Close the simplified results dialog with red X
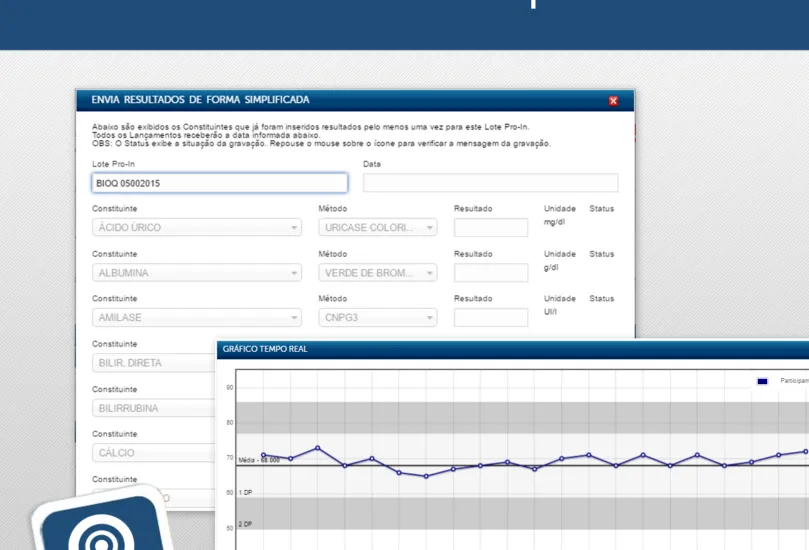Screen dimensions: 809x550 [613, 101]
